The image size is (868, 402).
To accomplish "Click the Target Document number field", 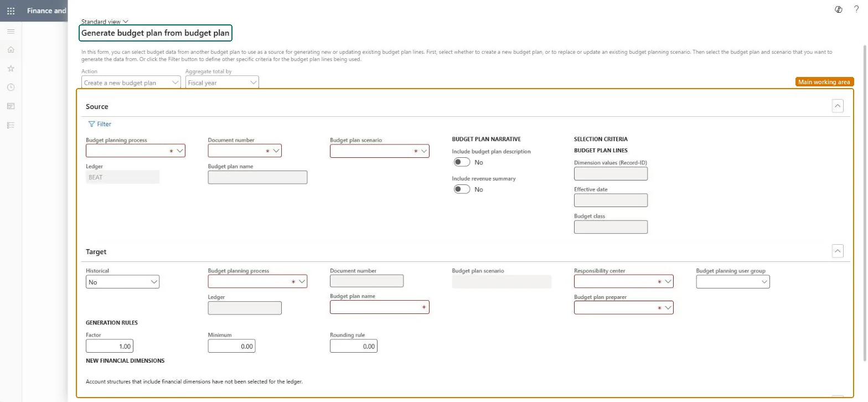I will (x=366, y=281).
